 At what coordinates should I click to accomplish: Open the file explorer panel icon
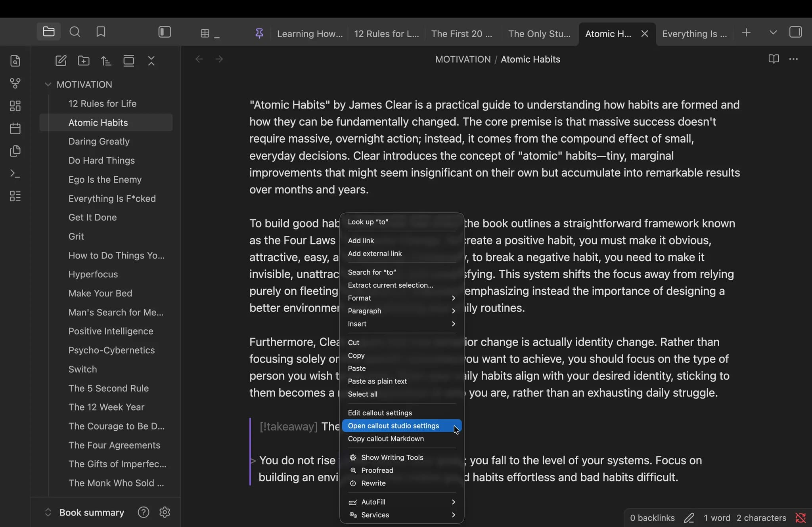click(x=49, y=32)
